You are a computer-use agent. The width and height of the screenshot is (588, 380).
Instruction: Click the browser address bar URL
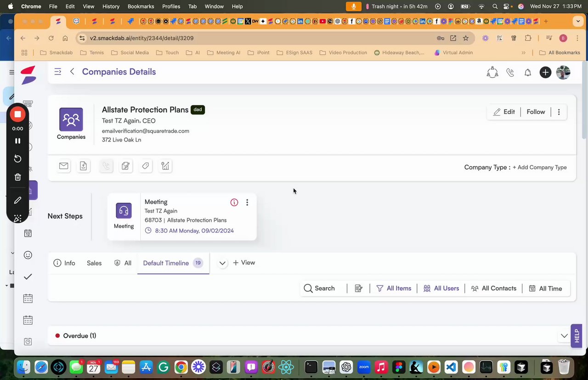[141, 38]
